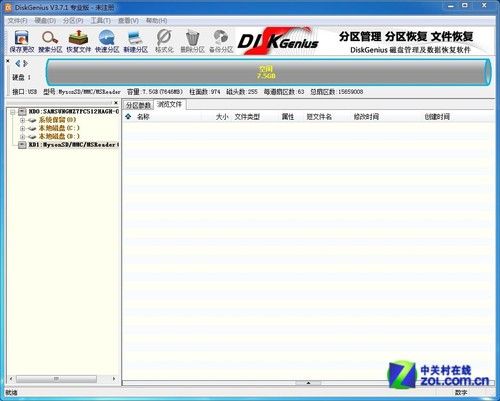Click the tree scrollbar right arrow
This screenshot has width=500, height=401.
click(x=114, y=379)
